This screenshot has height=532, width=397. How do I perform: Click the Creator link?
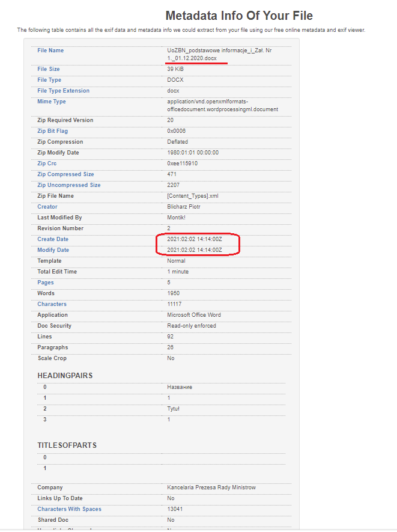(47, 207)
